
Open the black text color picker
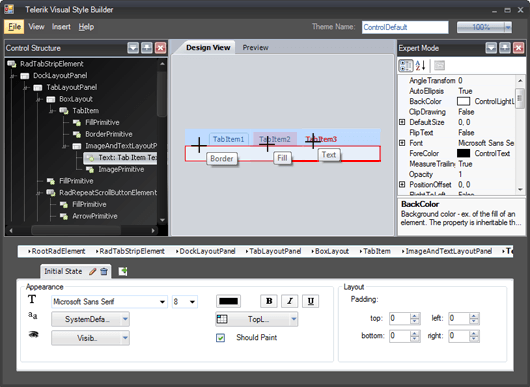coord(228,301)
